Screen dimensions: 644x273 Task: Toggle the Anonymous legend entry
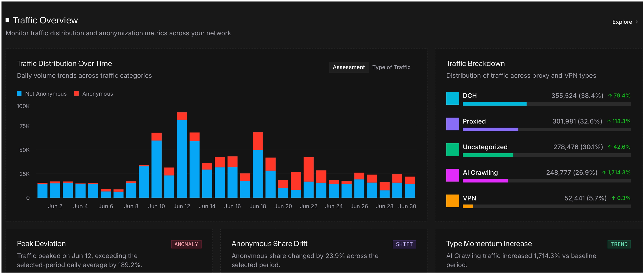(x=94, y=94)
